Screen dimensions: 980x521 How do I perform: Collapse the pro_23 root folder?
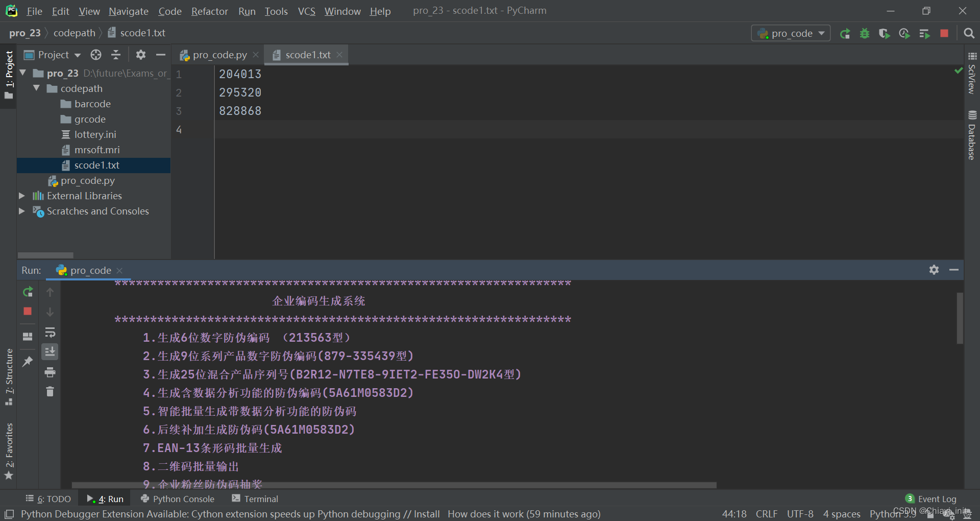22,73
